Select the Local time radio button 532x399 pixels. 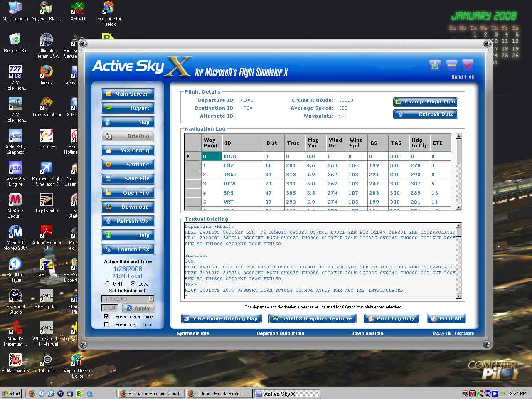(133, 283)
